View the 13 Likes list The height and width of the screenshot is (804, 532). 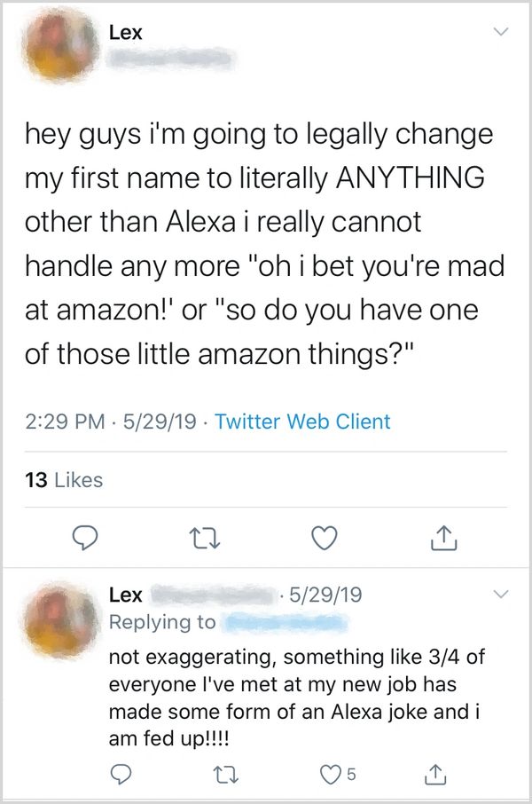click(x=65, y=480)
